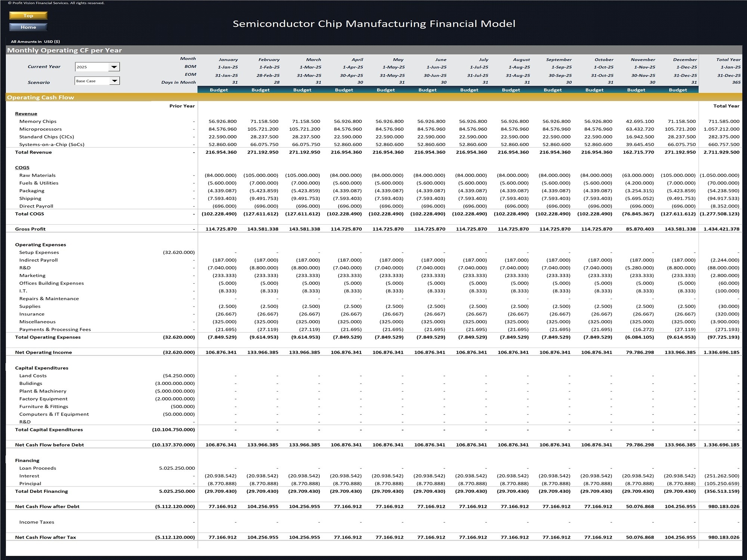Click Plant & Machinery value (5.000.000.000)

point(175,391)
